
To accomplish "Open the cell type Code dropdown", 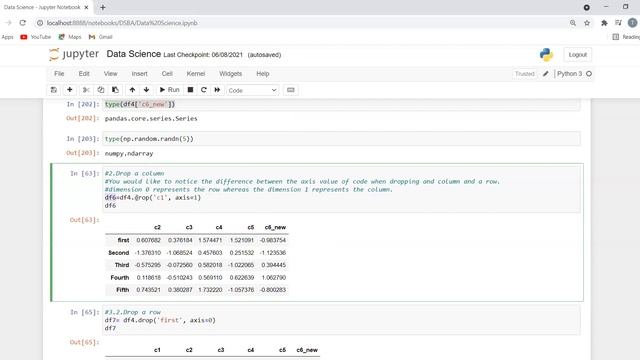I will tap(252, 90).
